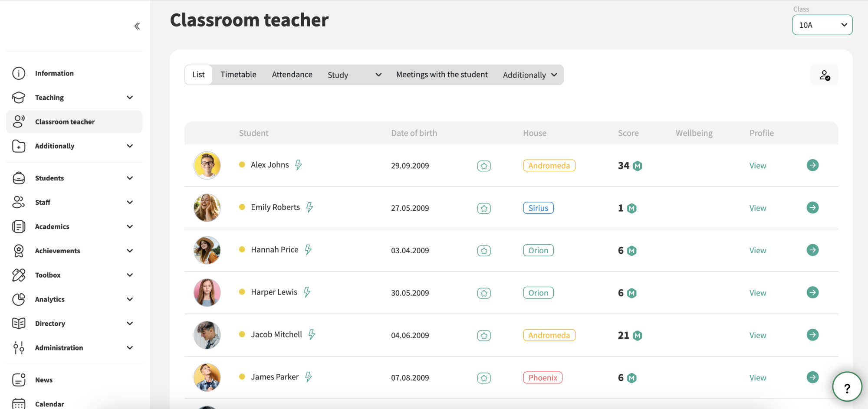Open Hannah Price's arrow button
The width and height of the screenshot is (868, 409).
pos(812,250)
